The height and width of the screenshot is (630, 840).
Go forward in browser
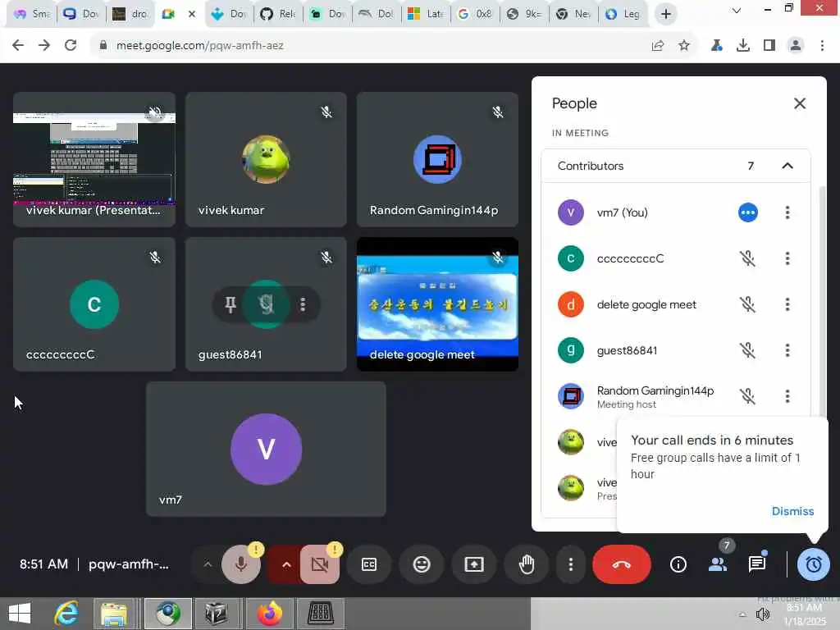(44, 46)
